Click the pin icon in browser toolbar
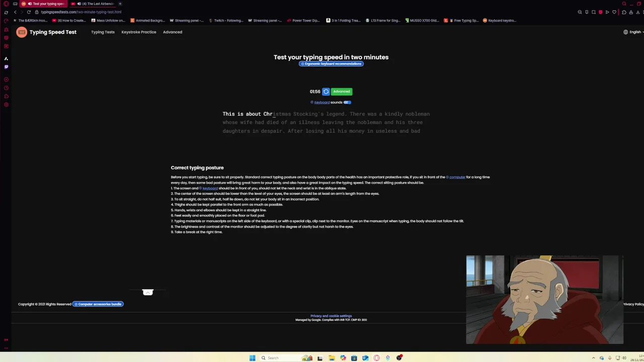The height and width of the screenshot is (362, 644). 587,12
